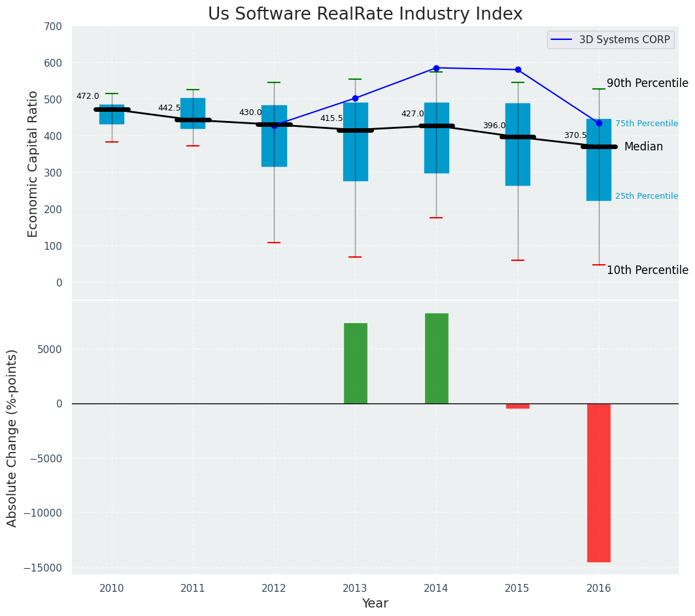Select the 10th Percentile annotation
The width and height of the screenshot is (695, 616).
(x=647, y=271)
